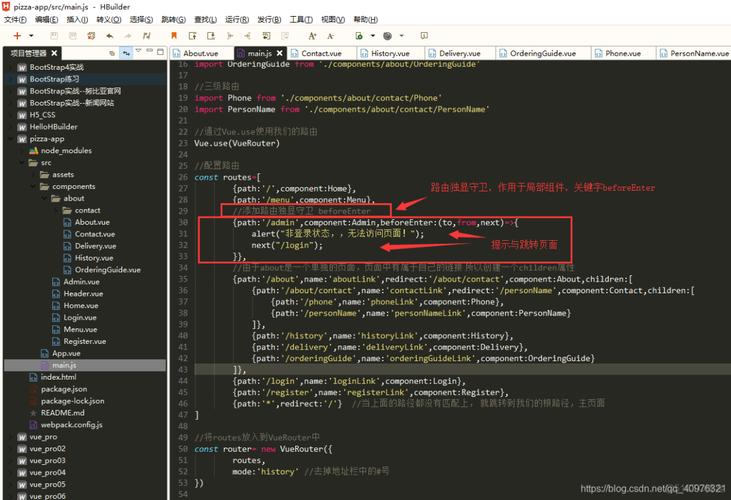
Task: Open the 工具(T) menu
Action: pyautogui.click(x=301, y=20)
